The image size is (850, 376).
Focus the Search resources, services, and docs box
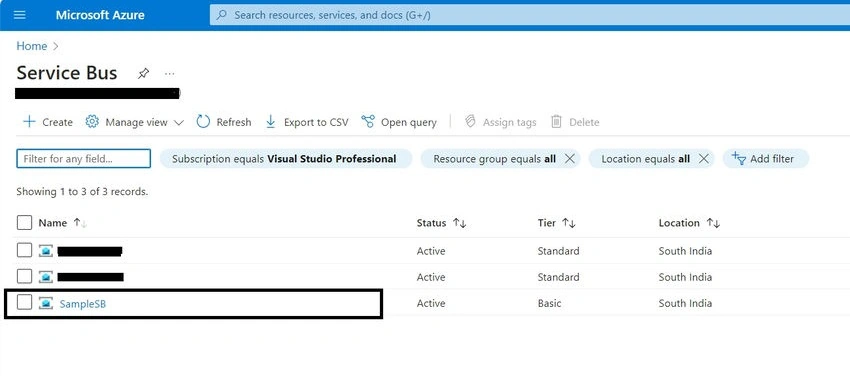(530, 15)
